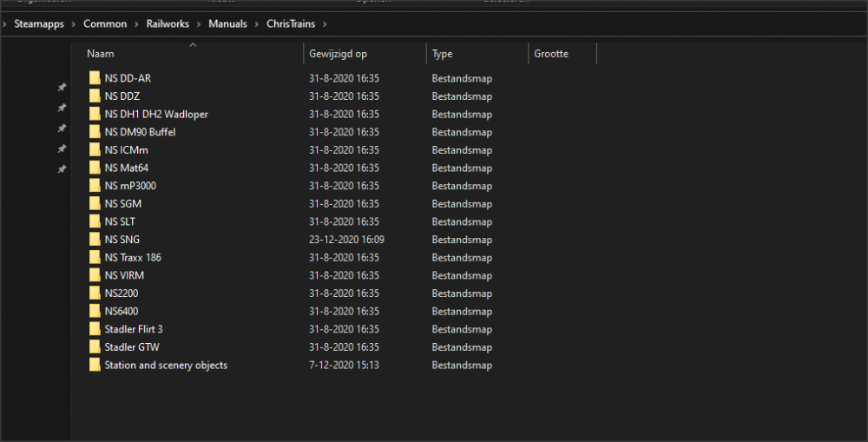The image size is (868, 442).
Task: Open the chevron dropdown after Railworks breadcrumb
Action: pos(199,24)
